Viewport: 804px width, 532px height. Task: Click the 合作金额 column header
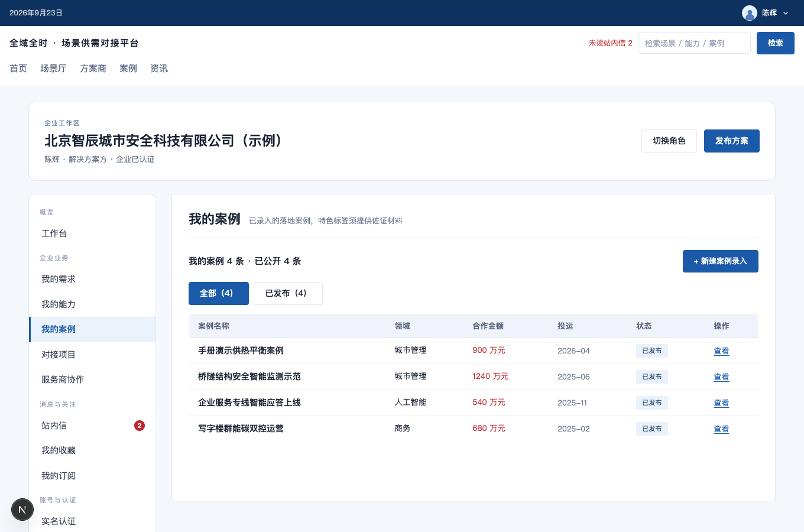[488, 326]
